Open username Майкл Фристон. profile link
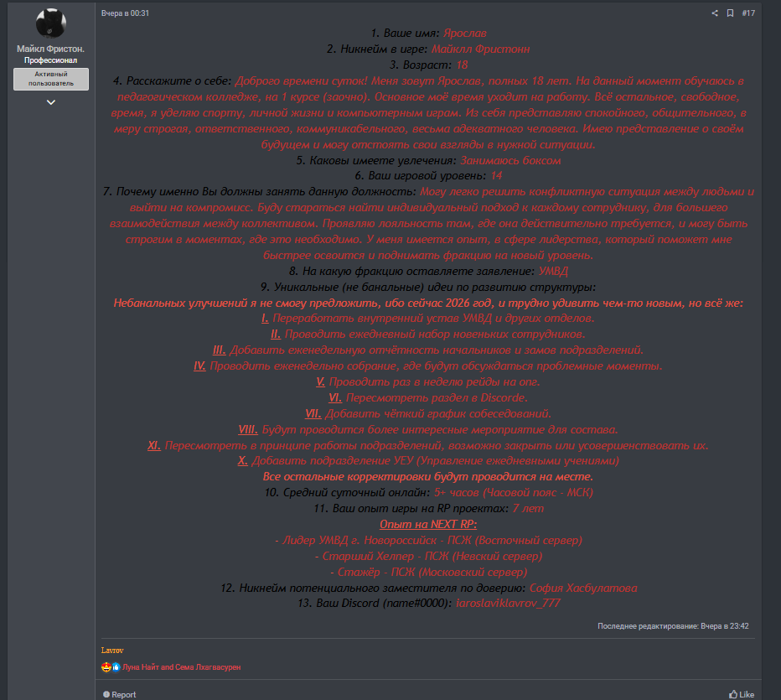The image size is (781, 700). click(50, 49)
